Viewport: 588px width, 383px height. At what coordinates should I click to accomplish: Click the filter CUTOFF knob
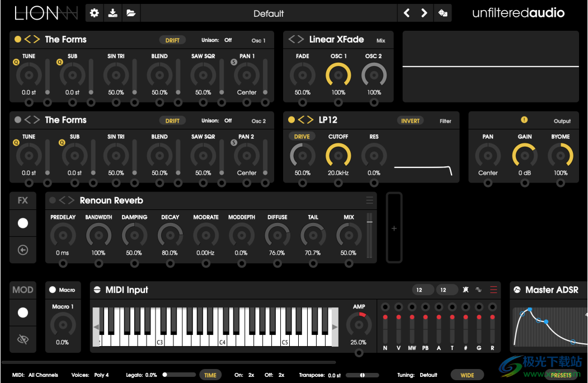pos(338,156)
